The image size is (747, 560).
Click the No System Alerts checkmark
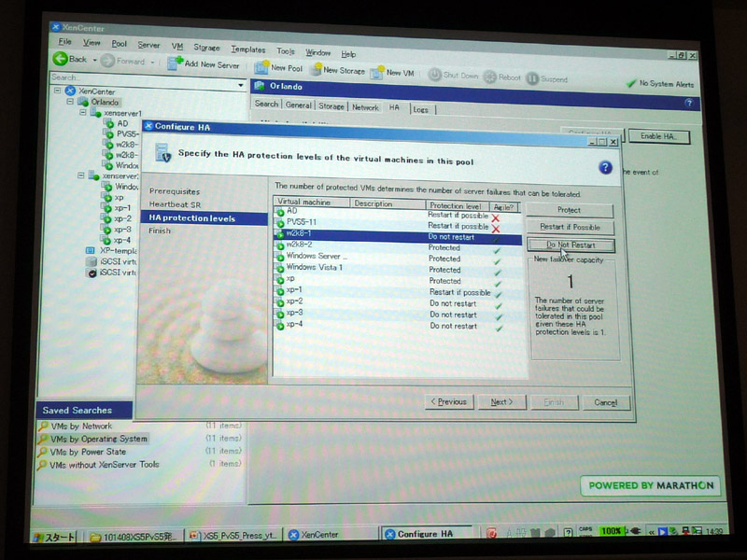click(631, 83)
